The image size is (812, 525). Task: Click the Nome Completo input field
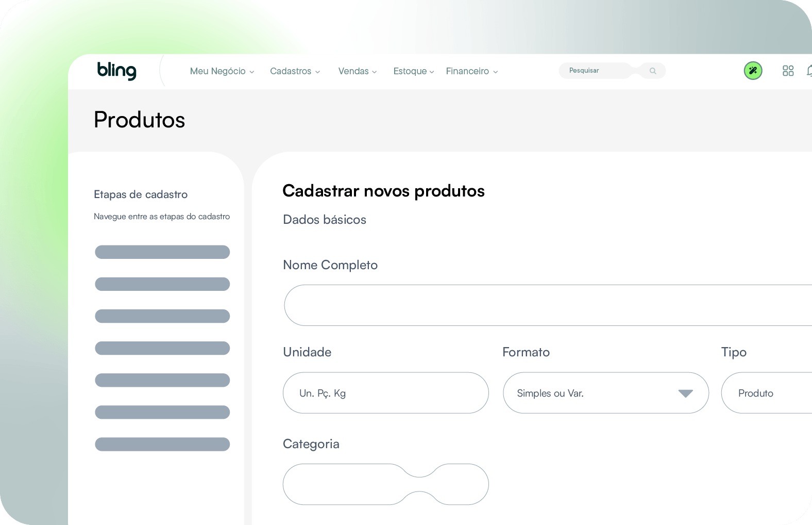pyautogui.click(x=548, y=305)
